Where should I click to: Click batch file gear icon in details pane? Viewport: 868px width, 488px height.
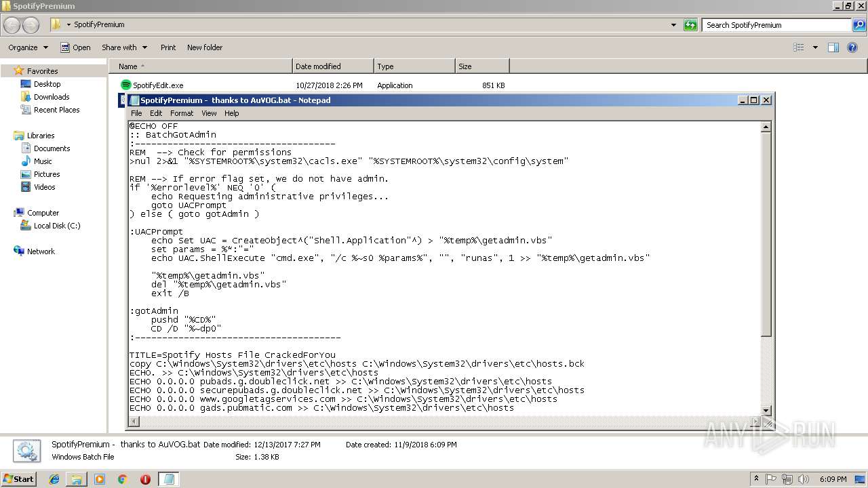[x=26, y=451]
